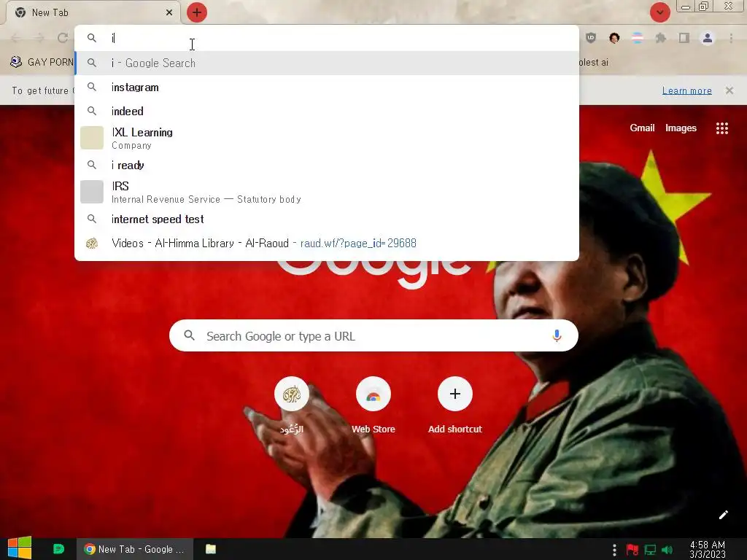This screenshot has width=747, height=560.
Task: Click the network monitor tray icon
Action: tap(650, 550)
